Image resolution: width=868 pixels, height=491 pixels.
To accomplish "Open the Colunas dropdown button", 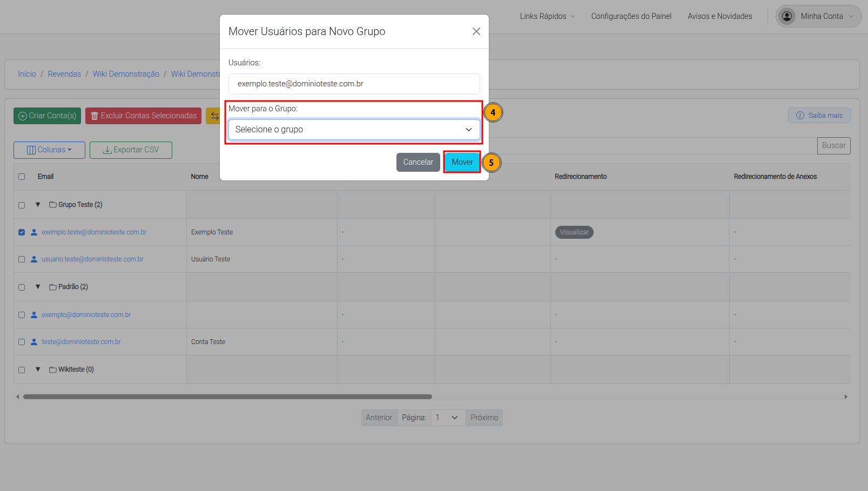I will [49, 150].
